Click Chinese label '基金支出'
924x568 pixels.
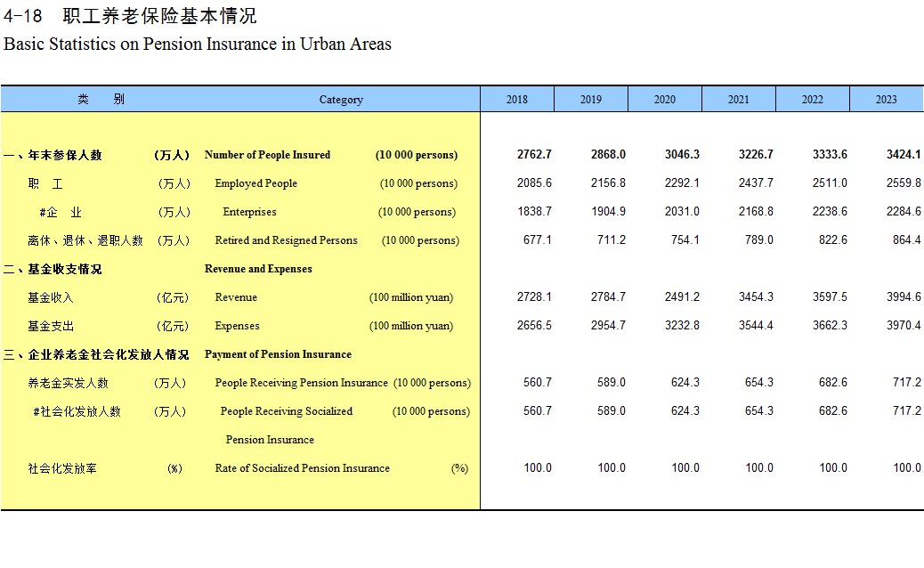51,326
